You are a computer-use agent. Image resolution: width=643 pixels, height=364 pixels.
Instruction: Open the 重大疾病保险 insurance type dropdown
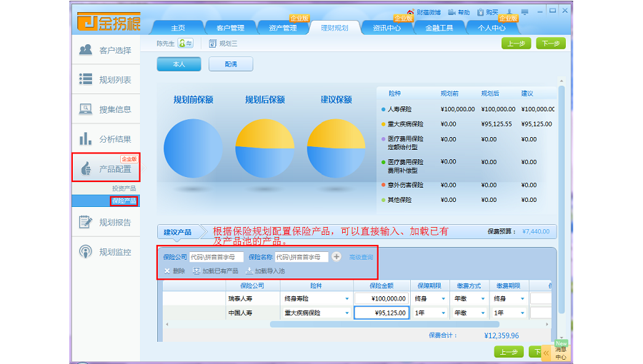pyautogui.click(x=347, y=313)
